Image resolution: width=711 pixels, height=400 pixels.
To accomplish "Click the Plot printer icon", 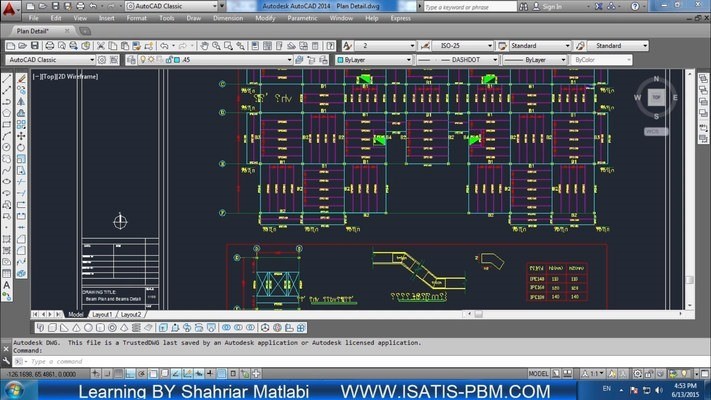I will coord(50,46).
